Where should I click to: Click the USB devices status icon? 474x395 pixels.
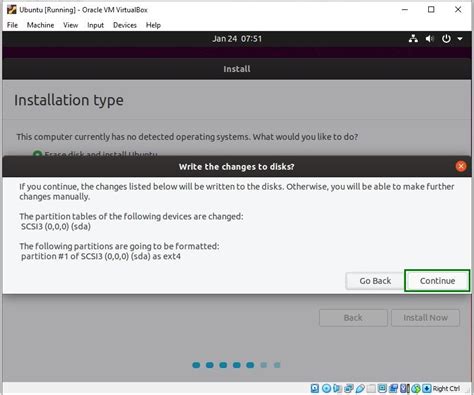click(360, 388)
